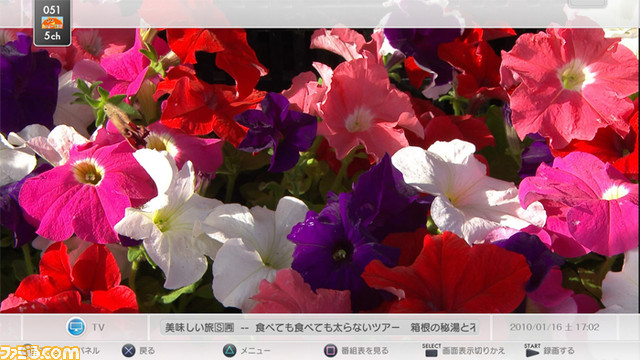Click the SELECT button icon

[x=431, y=350]
